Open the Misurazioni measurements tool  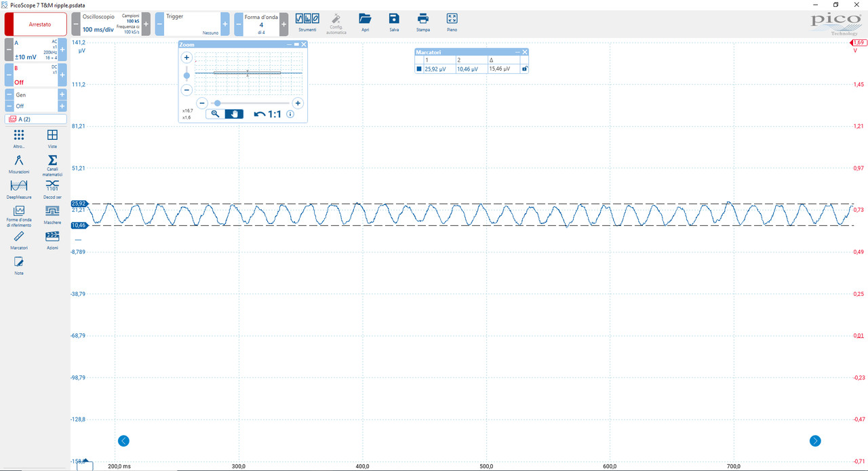(19, 164)
